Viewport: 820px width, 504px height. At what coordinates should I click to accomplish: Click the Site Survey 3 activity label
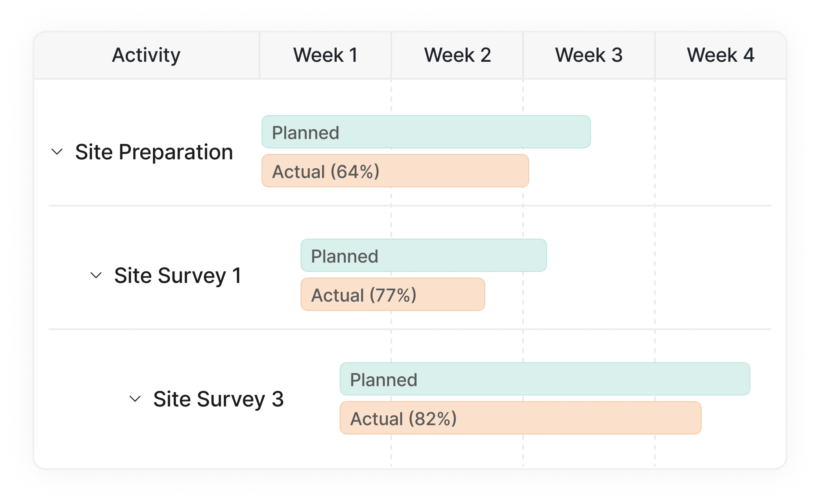[x=218, y=399]
